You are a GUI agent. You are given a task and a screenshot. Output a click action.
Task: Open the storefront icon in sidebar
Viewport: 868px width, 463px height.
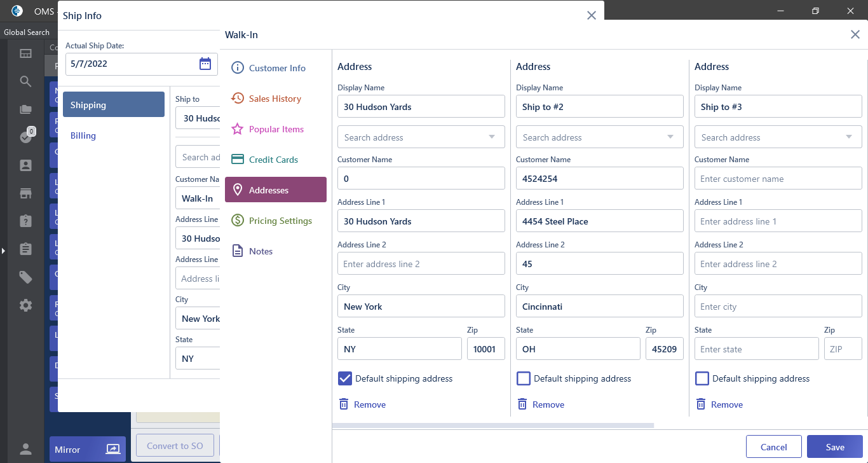pos(25,193)
